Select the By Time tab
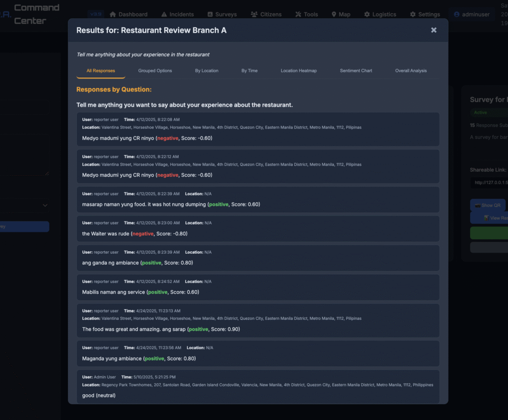508x420 pixels. tap(250, 70)
